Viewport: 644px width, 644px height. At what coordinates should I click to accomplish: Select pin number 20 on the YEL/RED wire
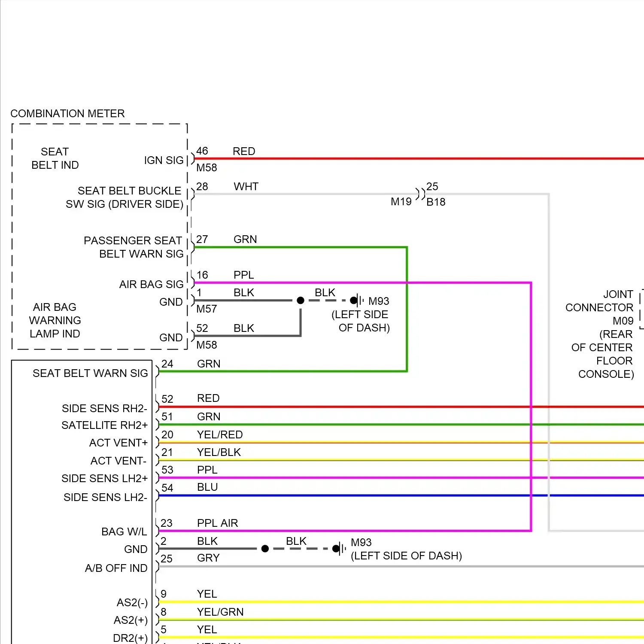click(167, 434)
